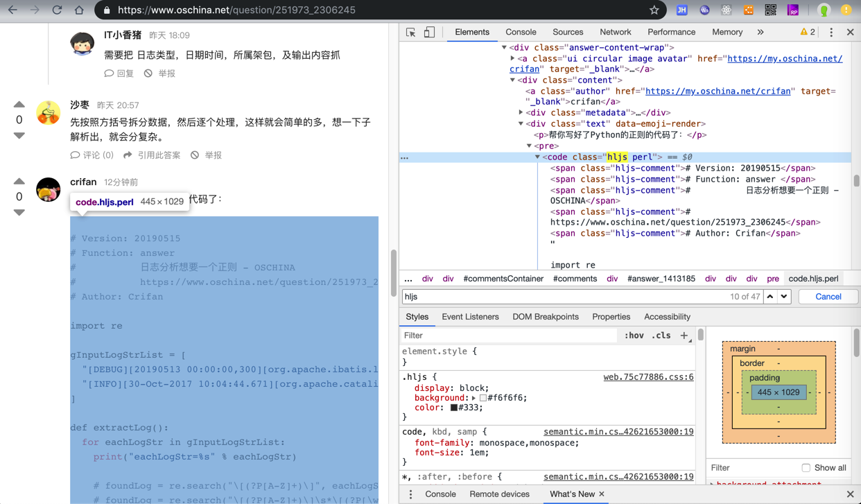Collapse the pre element node
This screenshot has height=504, width=861.
[x=529, y=146]
